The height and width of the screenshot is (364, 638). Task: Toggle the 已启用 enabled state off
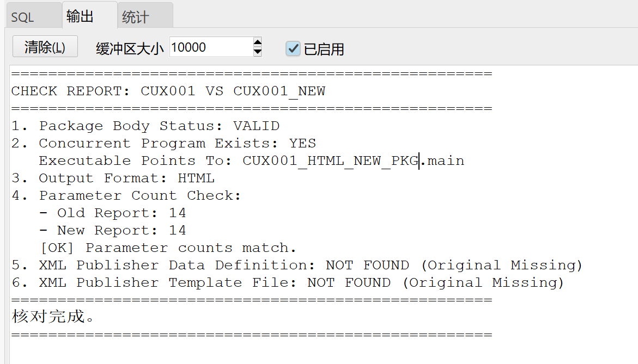tap(293, 48)
